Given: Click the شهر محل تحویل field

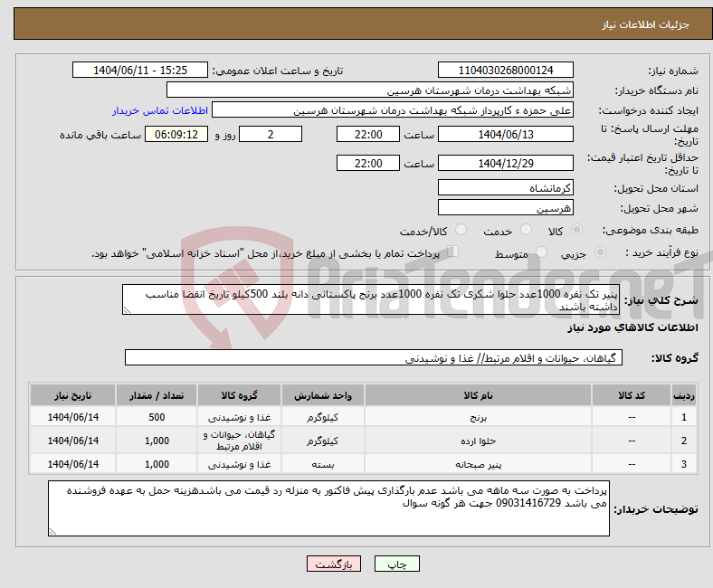Looking at the screenshot, I should 505,207.
